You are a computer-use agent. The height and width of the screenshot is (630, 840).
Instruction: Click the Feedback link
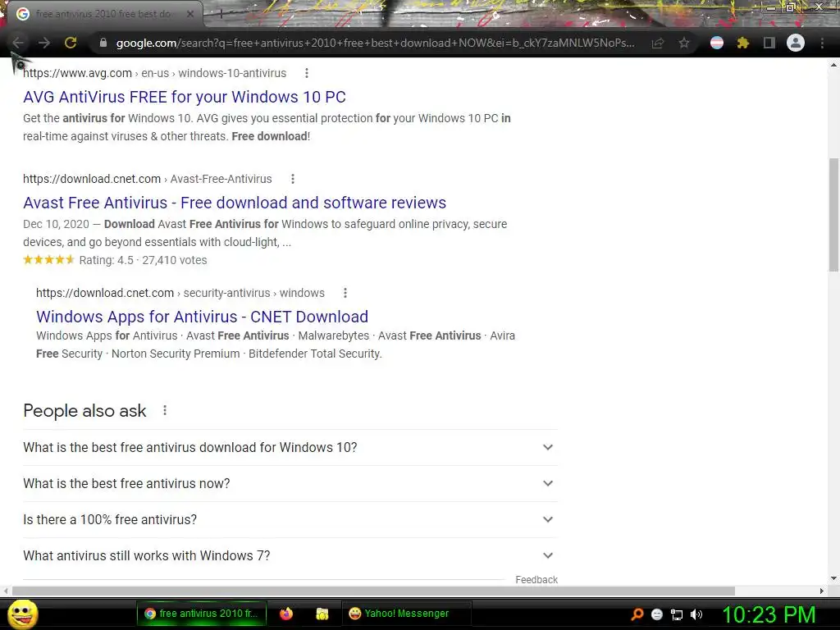(x=536, y=580)
